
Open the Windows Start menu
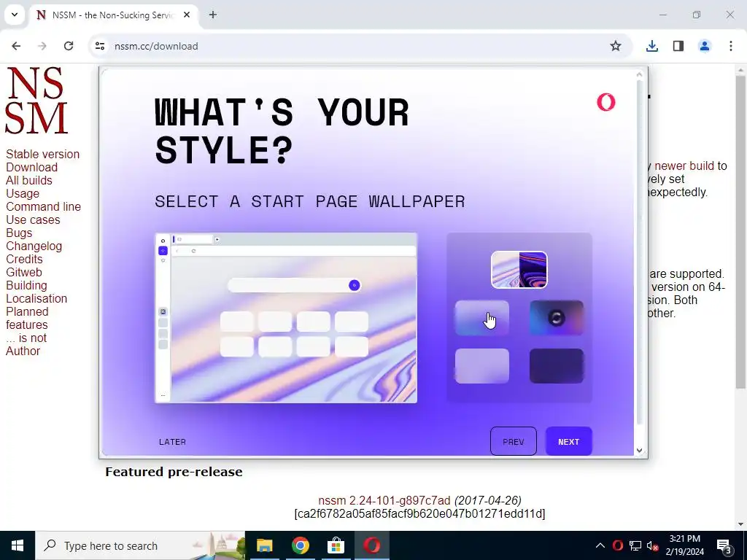pyautogui.click(x=18, y=545)
